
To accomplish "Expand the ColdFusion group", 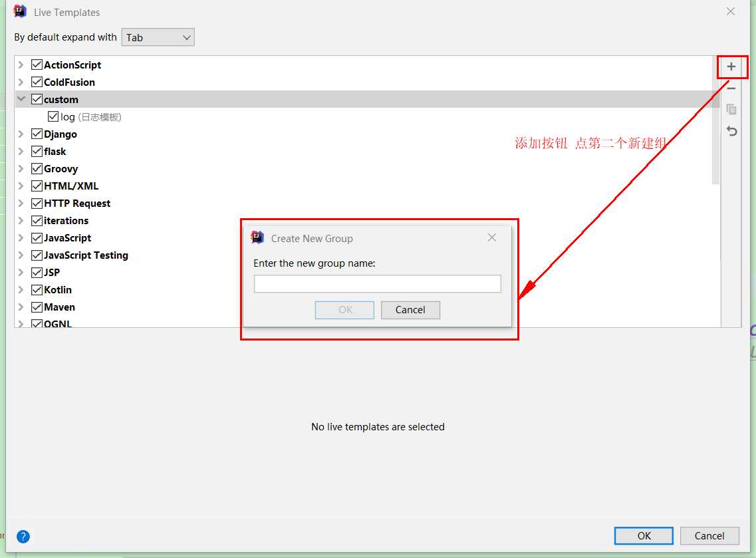I will click(21, 82).
